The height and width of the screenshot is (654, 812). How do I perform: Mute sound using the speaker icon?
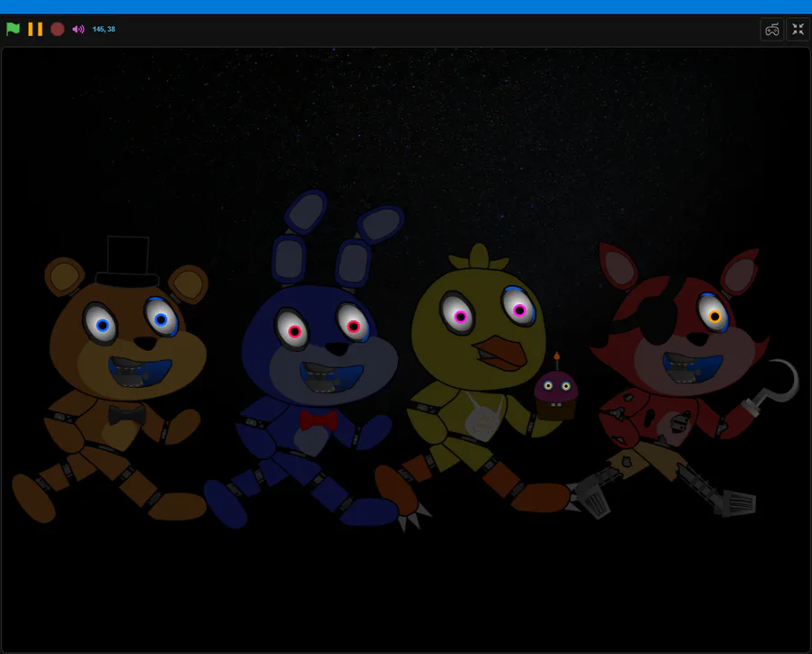click(x=78, y=29)
